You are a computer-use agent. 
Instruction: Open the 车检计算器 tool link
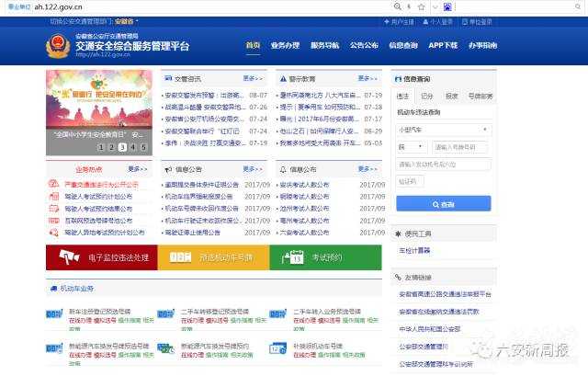pyautogui.click(x=415, y=250)
